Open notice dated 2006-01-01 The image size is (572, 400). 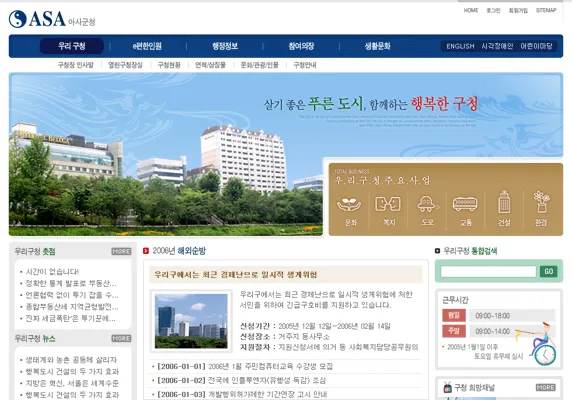pos(245,366)
